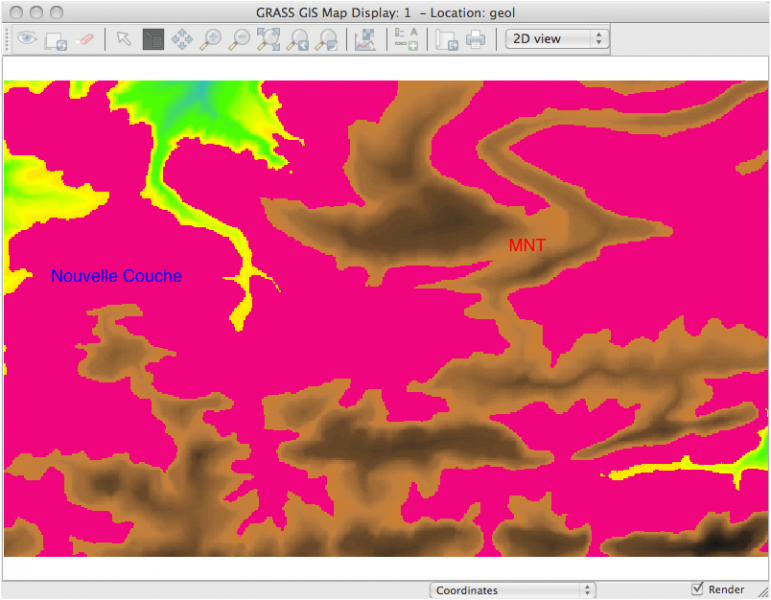Zoom to the selected map extent

point(268,39)
